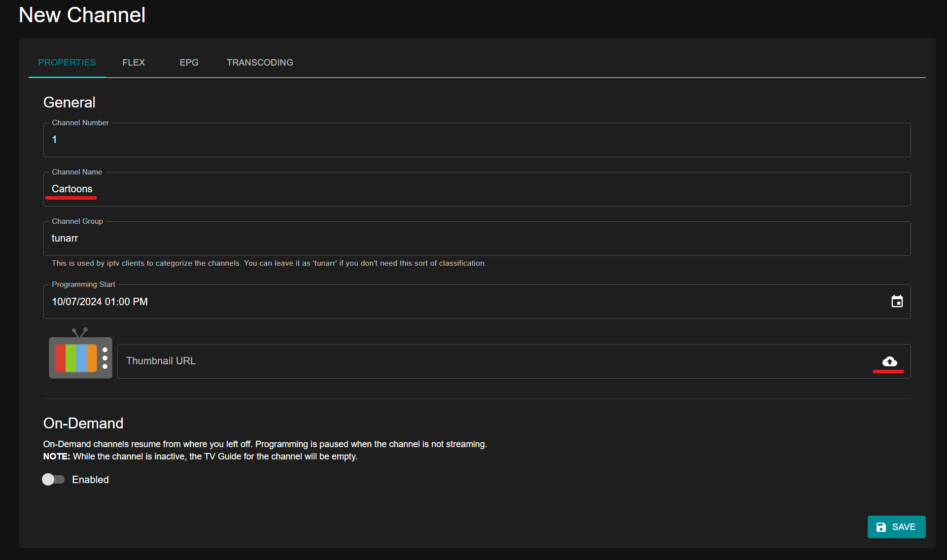Navigate to the FLEX tab
The image size is (947, 560).
coord(132,62)
